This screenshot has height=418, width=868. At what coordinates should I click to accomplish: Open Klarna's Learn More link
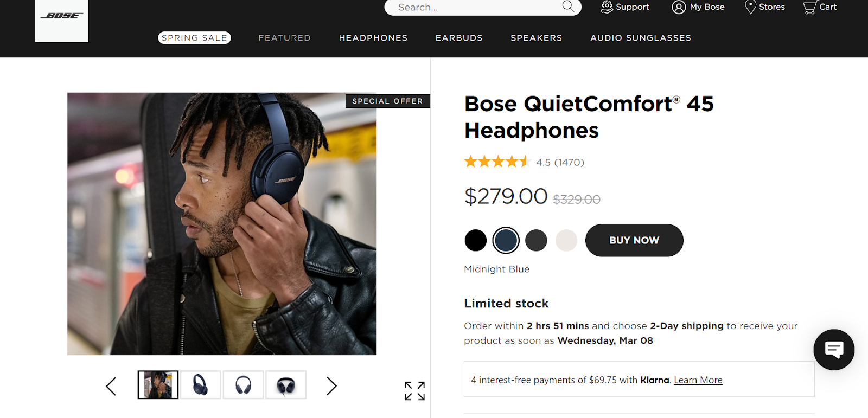698,380
